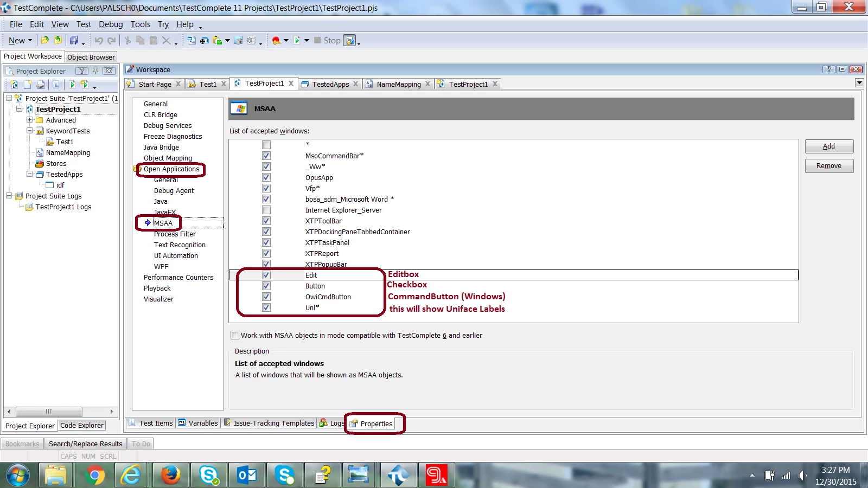Open the Record dropdown arrow
Image resolution: width=868 pixels, height=488 pixels.
point(286,41)
